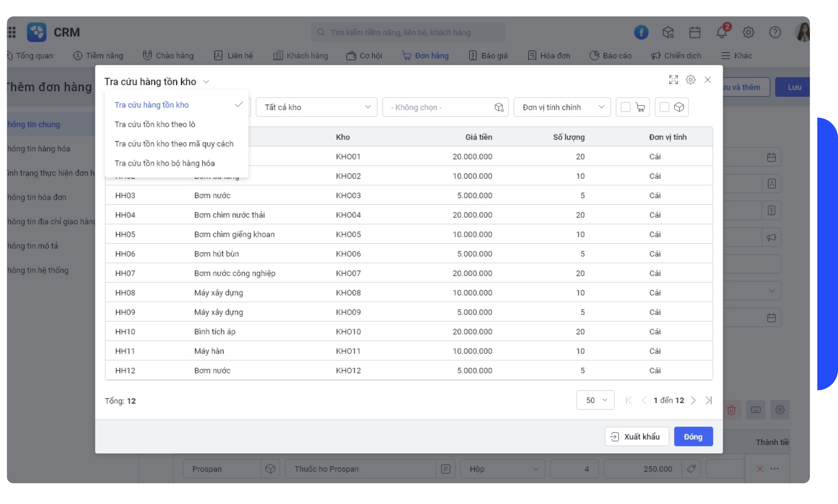This screenshot has height=504, width=838.
Task: Click the Giá tiền column header
Action: pyautogui.click(x=478, y=137)
